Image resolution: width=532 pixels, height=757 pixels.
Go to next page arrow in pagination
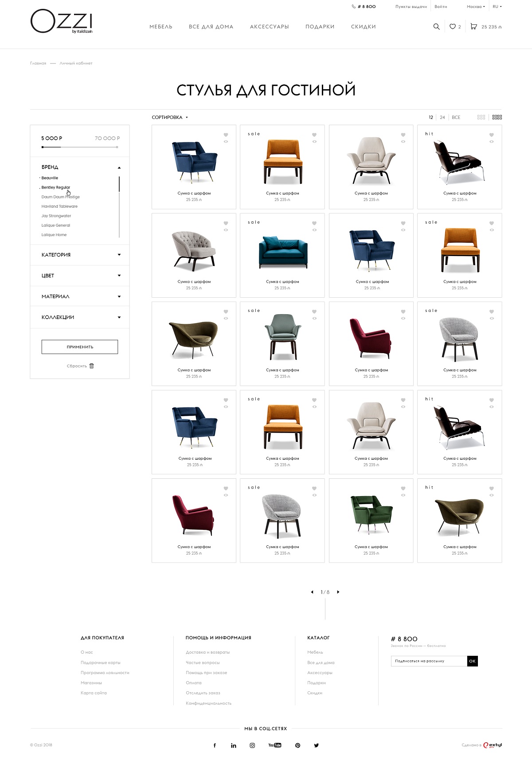point(338,592)
